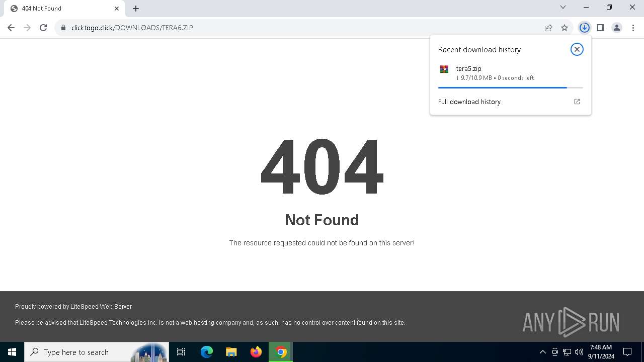Viewport: 644px width, 362px height.
Task: Close the recent download history popup
Action: (x=577, y=49)
